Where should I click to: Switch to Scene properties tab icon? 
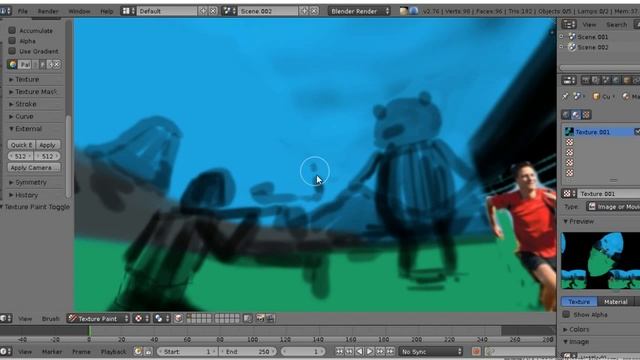point(606,80)
